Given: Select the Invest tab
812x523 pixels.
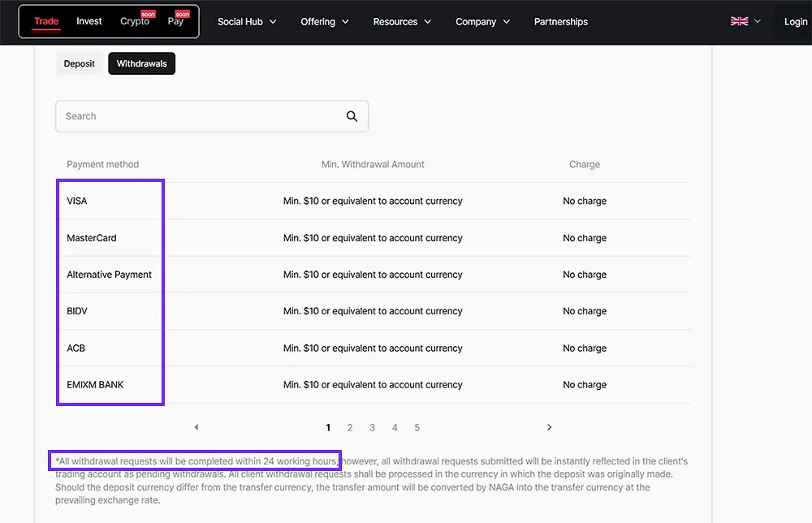Looking at the screenshot, I should click(x=89, y=21).
